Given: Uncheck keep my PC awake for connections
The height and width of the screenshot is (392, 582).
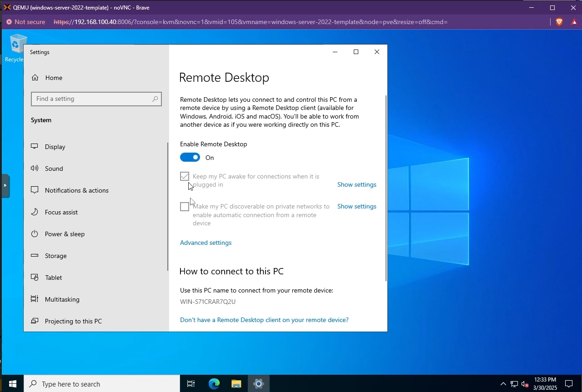Looking at the screenshot, I should 185,176.
